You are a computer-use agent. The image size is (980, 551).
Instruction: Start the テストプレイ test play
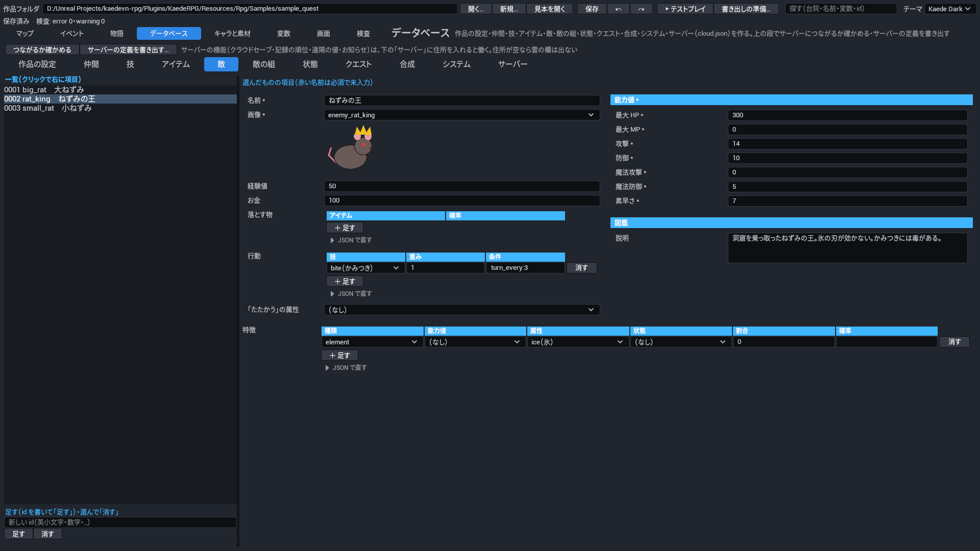coord(684,9)
